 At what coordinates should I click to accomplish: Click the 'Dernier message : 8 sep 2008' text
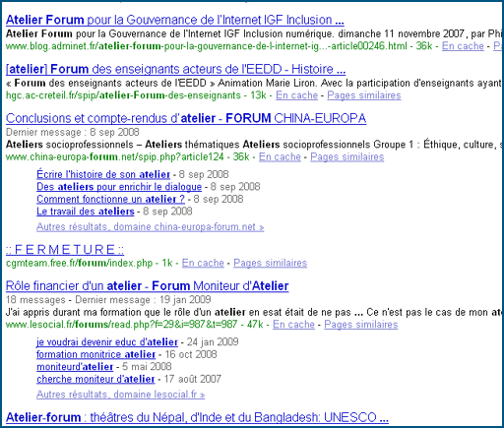pos(73,132)
